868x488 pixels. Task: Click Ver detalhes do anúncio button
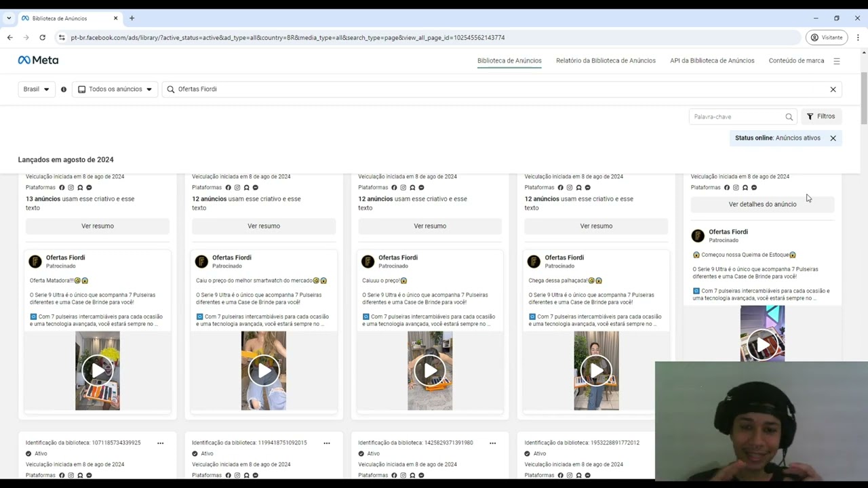click(x=762, y=204)
